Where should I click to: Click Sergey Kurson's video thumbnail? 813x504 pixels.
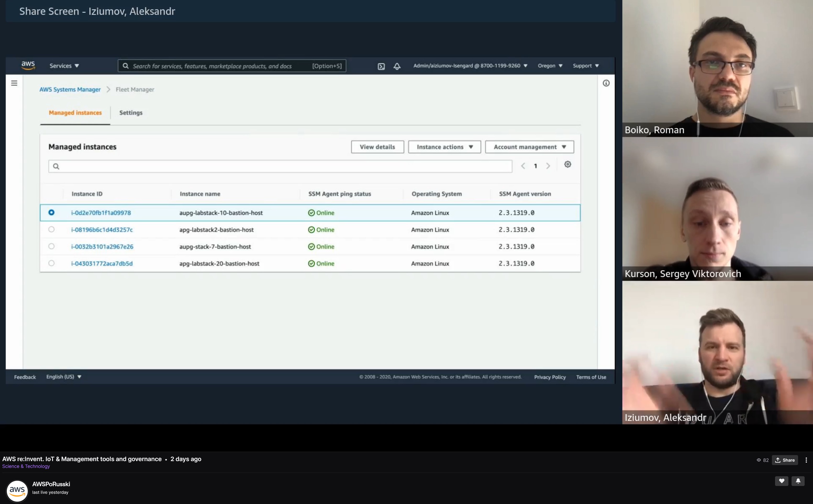(717, 209)
